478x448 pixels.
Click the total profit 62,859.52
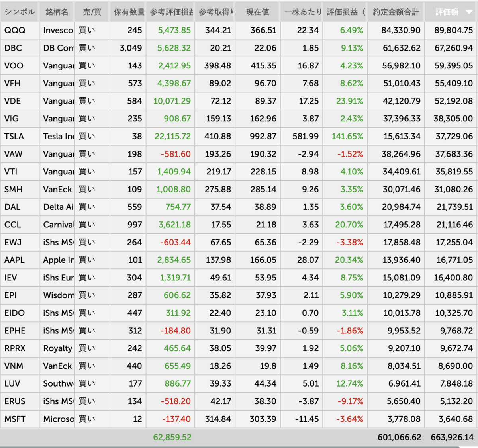point(172,437)
